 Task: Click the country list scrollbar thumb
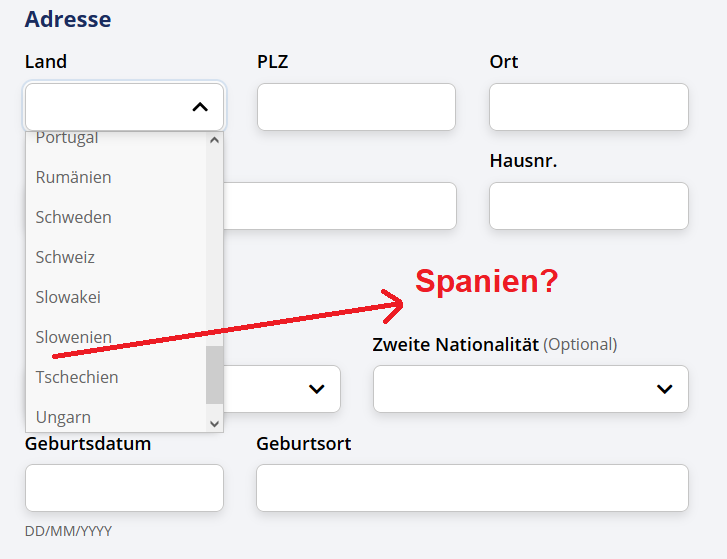(x=214, y=375)
